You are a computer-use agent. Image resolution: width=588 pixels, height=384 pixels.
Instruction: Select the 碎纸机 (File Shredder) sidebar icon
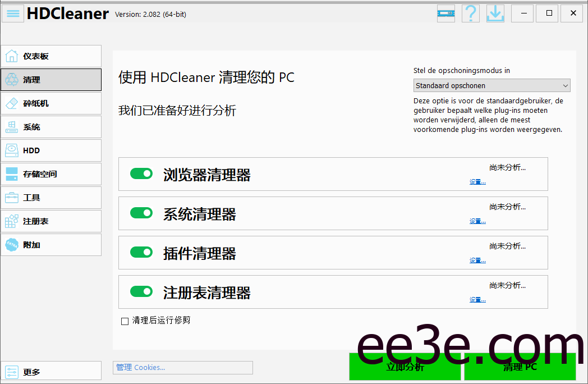pos(50,103)
